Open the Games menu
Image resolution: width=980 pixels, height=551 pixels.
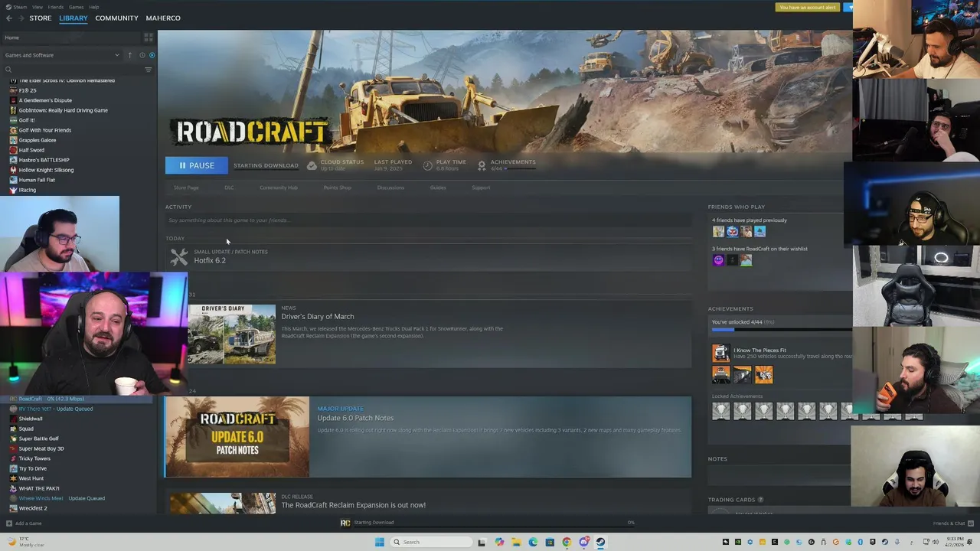click(x=77, y=7)
